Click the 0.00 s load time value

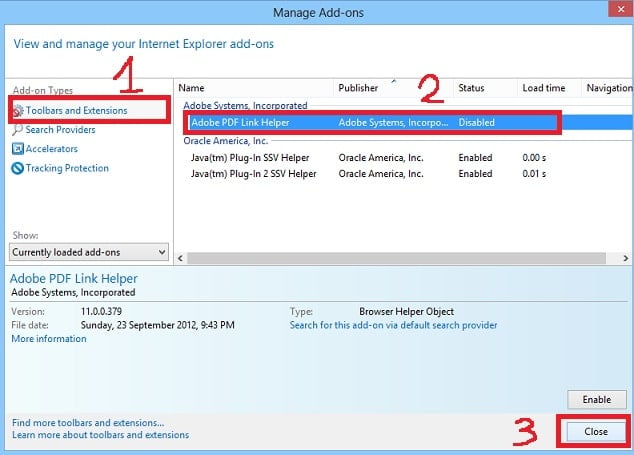[x=534, y=158]
